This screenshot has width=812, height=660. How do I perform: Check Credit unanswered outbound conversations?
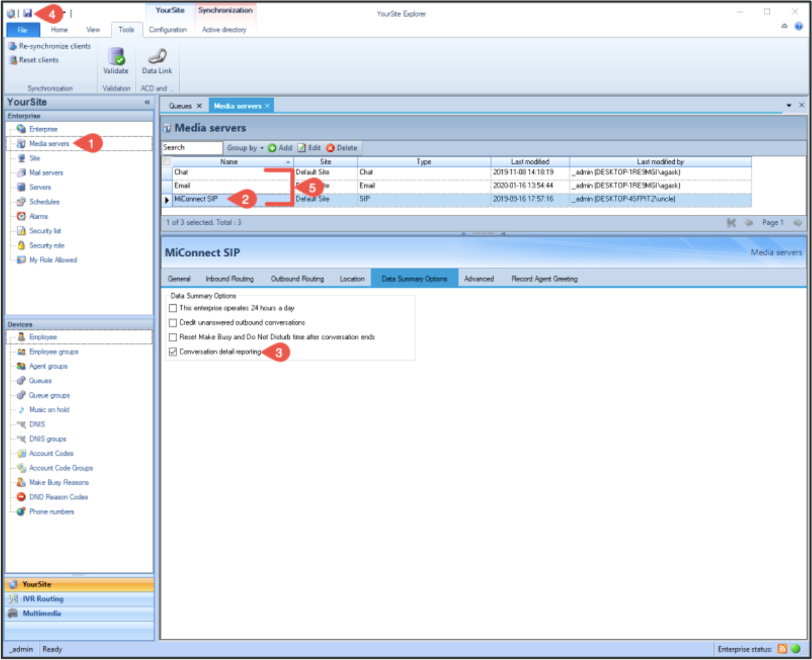tap(173, 322)
